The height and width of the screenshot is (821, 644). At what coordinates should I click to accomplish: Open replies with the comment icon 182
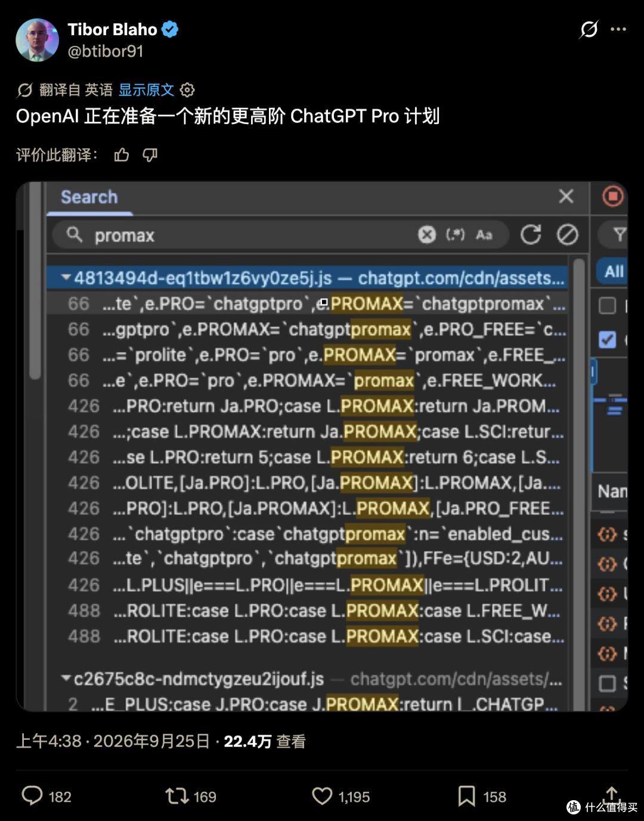point(32,796)
